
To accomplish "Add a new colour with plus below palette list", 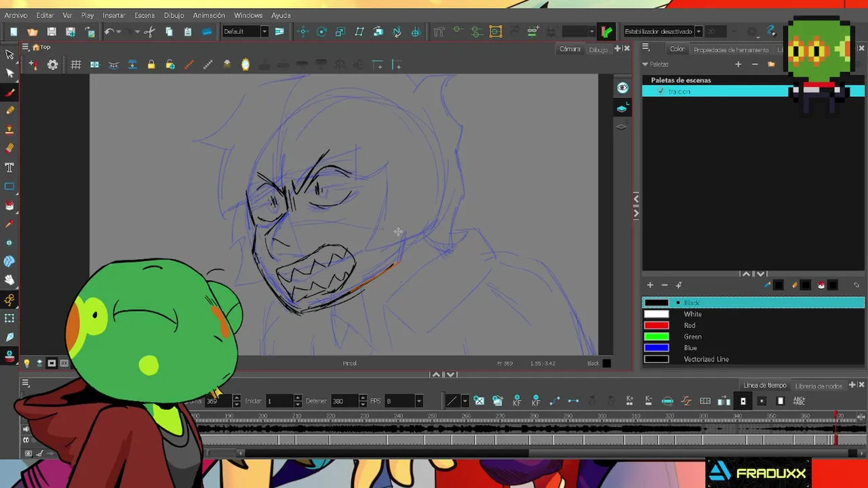I will 650,285.
